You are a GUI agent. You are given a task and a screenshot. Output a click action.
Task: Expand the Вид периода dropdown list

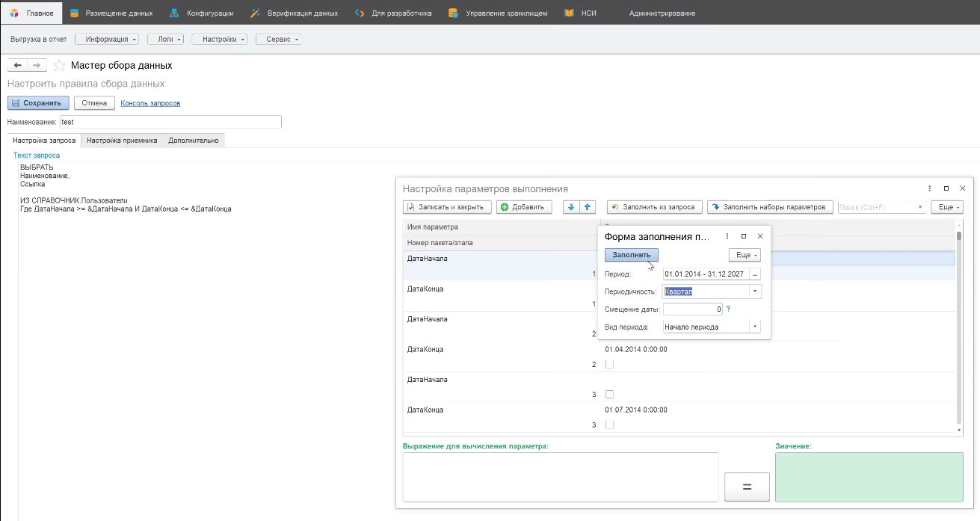point(754,327)
